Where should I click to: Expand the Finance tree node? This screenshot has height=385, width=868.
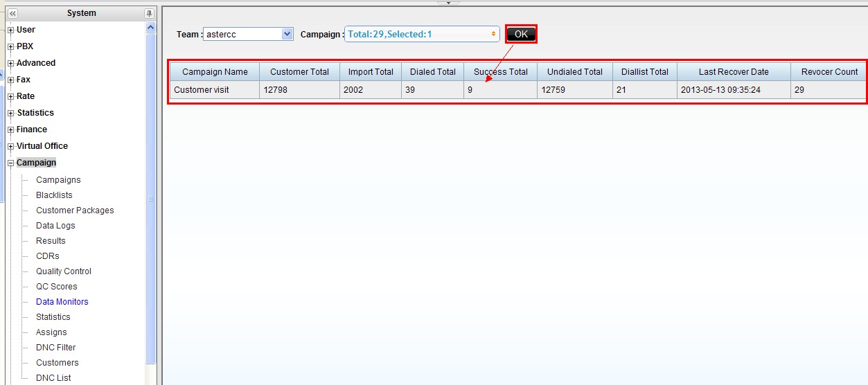10,129
